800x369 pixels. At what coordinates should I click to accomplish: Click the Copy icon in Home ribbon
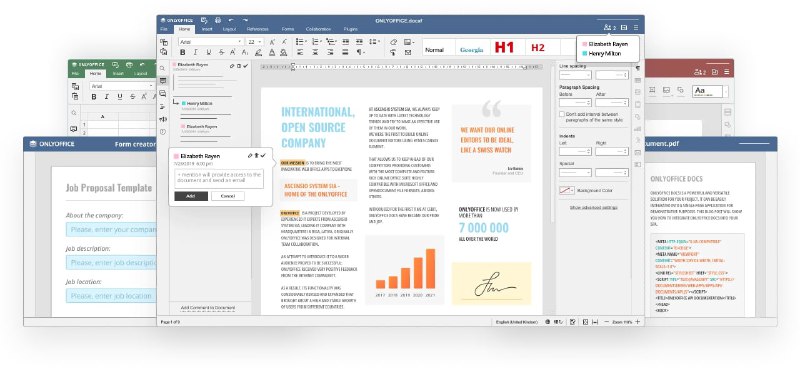pos(164,42)
